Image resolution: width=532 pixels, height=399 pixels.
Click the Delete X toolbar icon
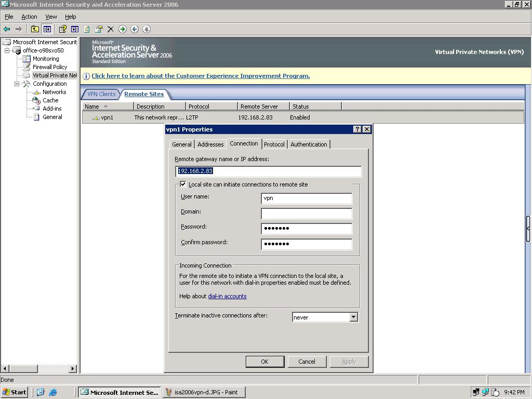[x=111, y=29]
